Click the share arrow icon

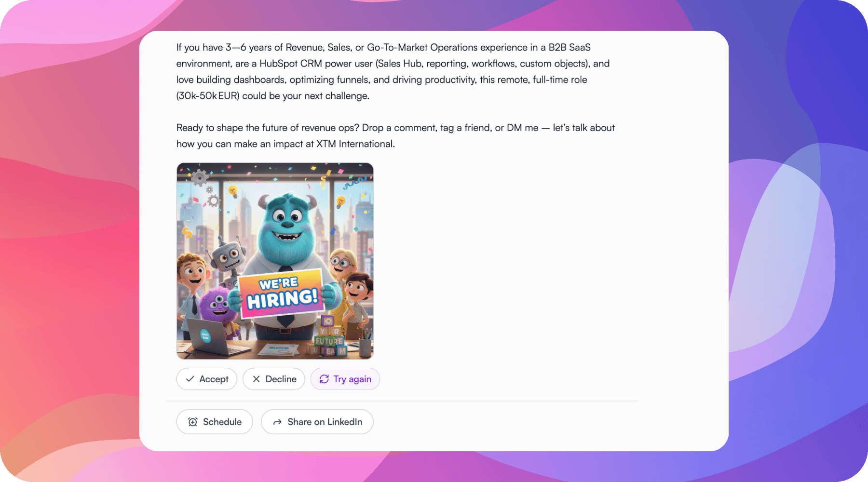click(277, 422)
